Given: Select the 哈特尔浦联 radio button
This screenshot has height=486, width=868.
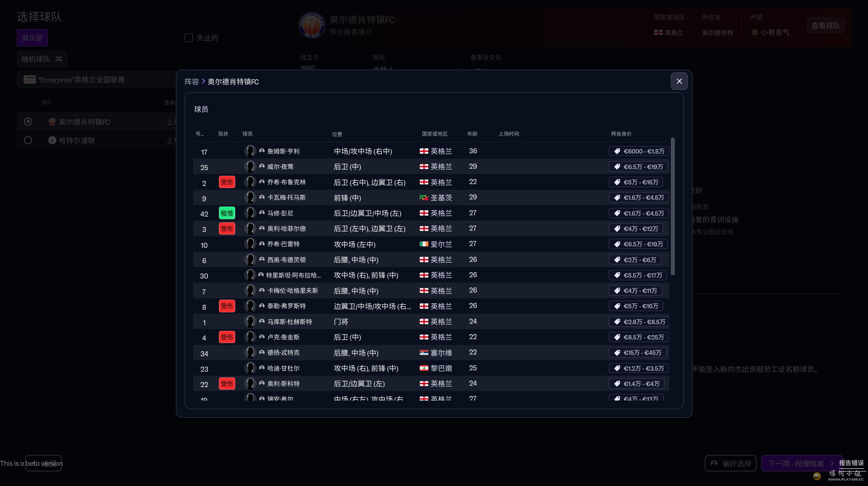Looking at the screenshot, I should point(28,140).
